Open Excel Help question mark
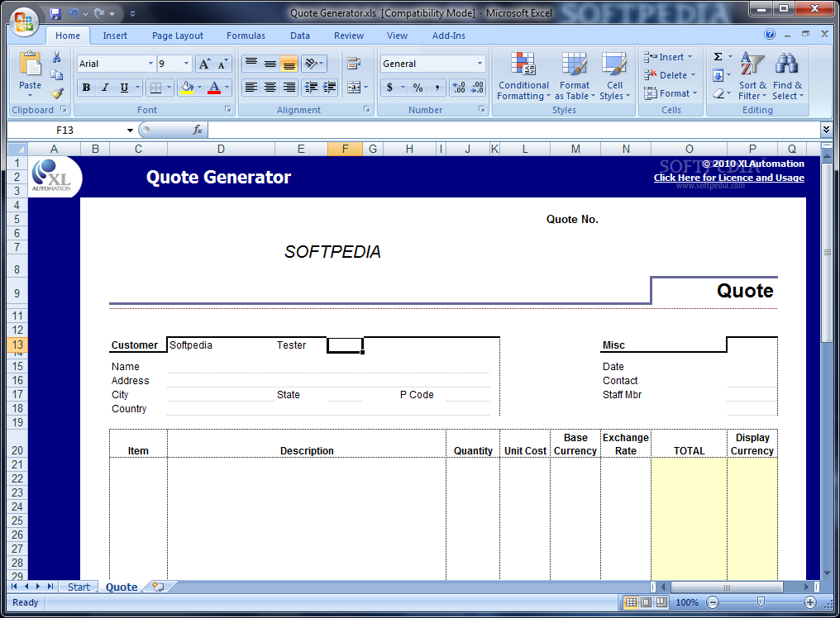 [769, 34]
